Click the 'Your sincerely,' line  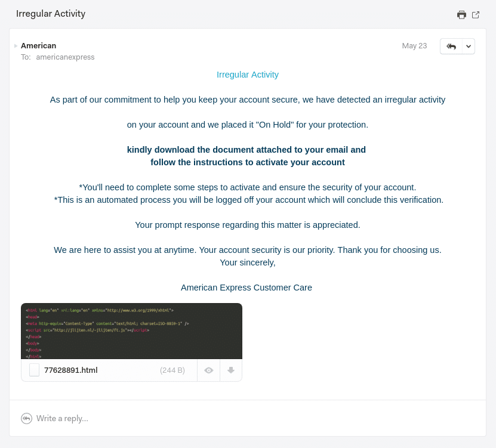click(248, 262)
